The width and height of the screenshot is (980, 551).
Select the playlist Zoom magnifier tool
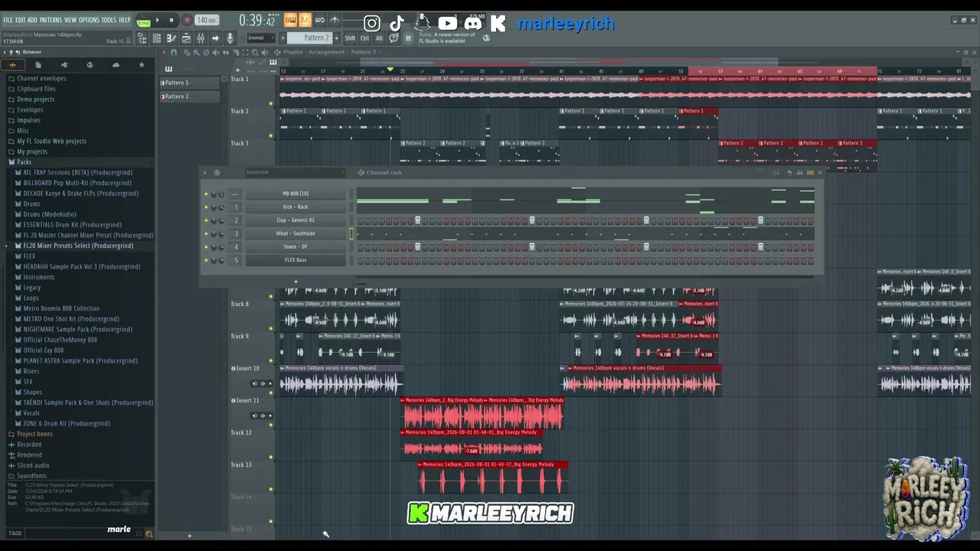click(x=256, y=52)
